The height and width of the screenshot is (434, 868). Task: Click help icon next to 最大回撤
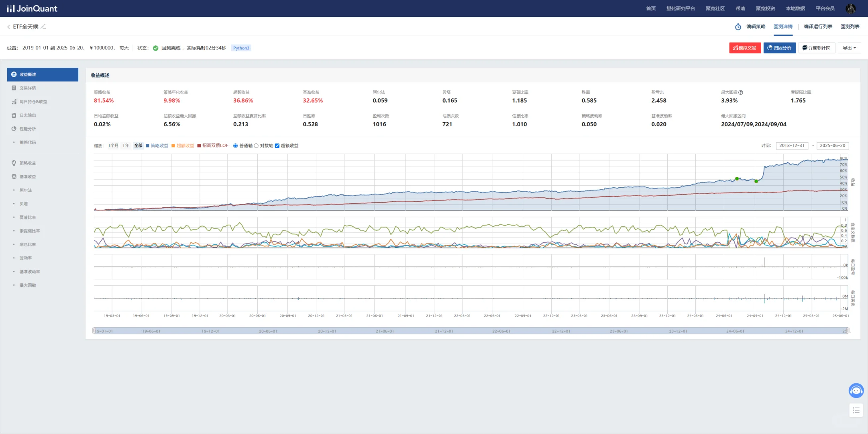pyautogui.click(x=741, y=92)
